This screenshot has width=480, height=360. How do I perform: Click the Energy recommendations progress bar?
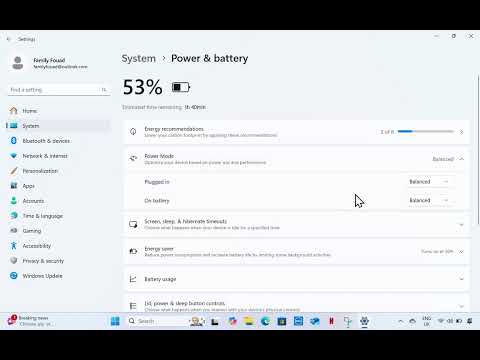[x=426, y=132]
